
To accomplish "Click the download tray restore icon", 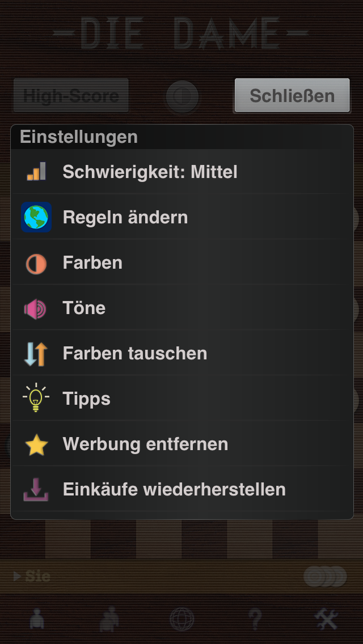I will tap(36, 489).
